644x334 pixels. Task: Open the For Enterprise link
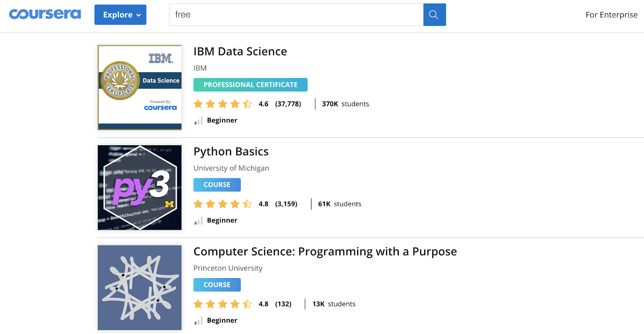pyautogui.click(x=611, y=15)
